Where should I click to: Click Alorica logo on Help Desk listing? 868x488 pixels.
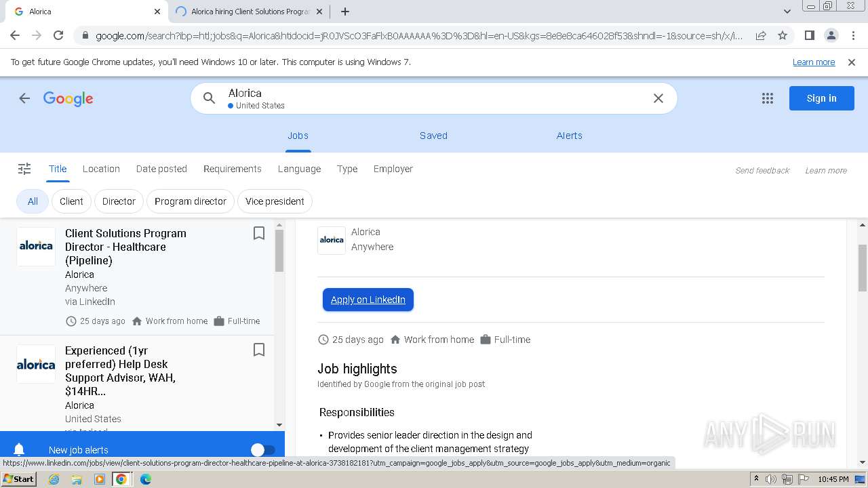pyautogui.click(x=36, y=364)
